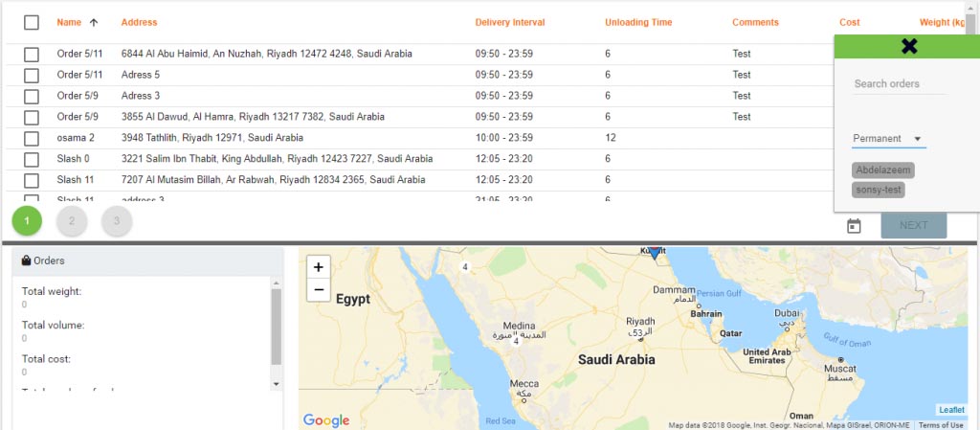Screen dimensions: 980x430
Task: Click the ascending sort arrow beside Name
Action: click(x=94, y=22)
